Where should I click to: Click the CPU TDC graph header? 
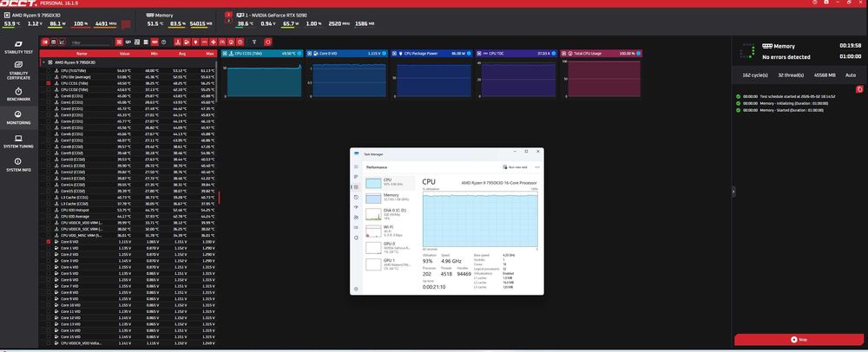coord(516,54)
